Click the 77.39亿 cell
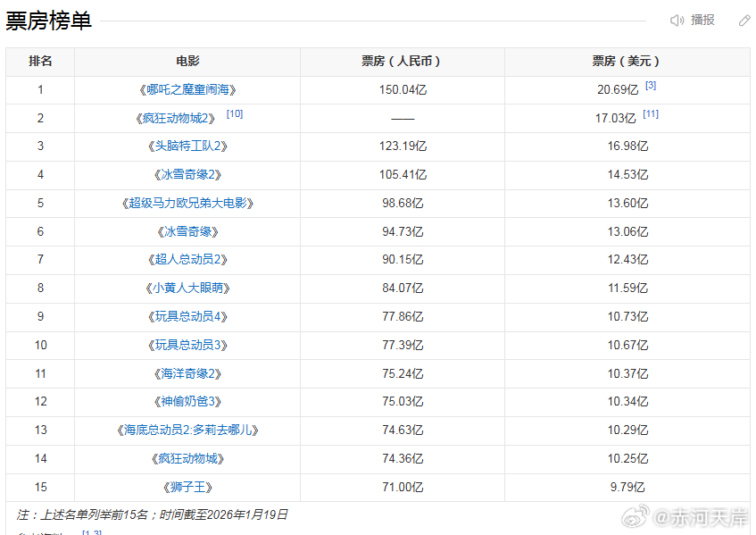756x535 pixels. coord(403,345)
